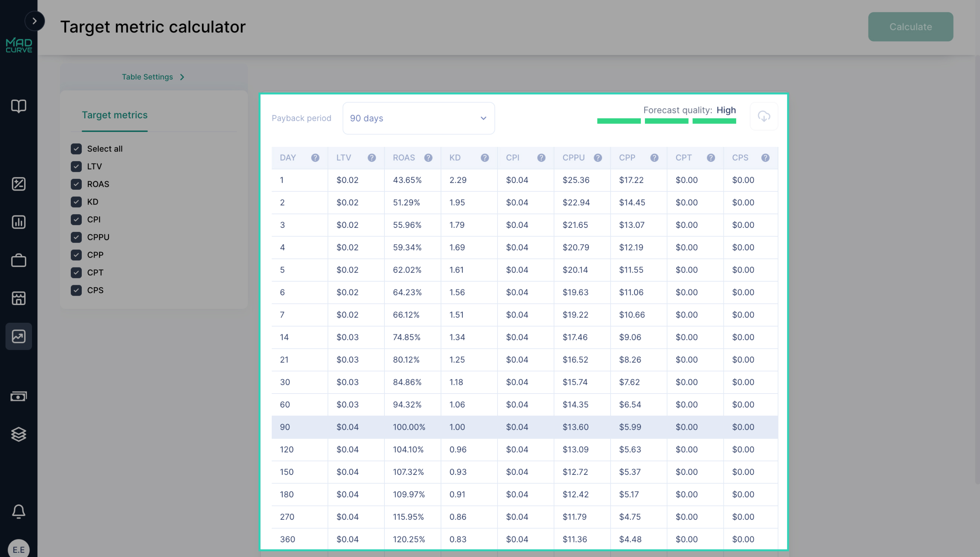Open the notifications bell icon

[19, 511]
